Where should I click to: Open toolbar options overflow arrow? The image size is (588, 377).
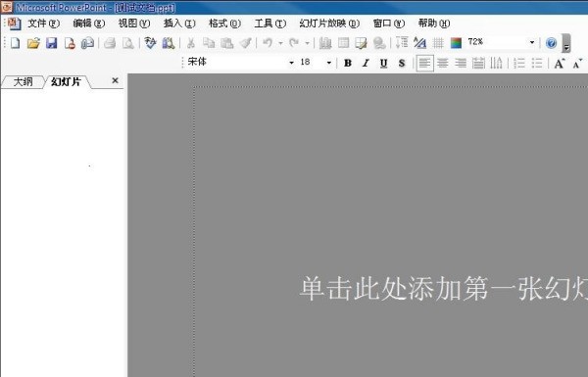[566, 43]
